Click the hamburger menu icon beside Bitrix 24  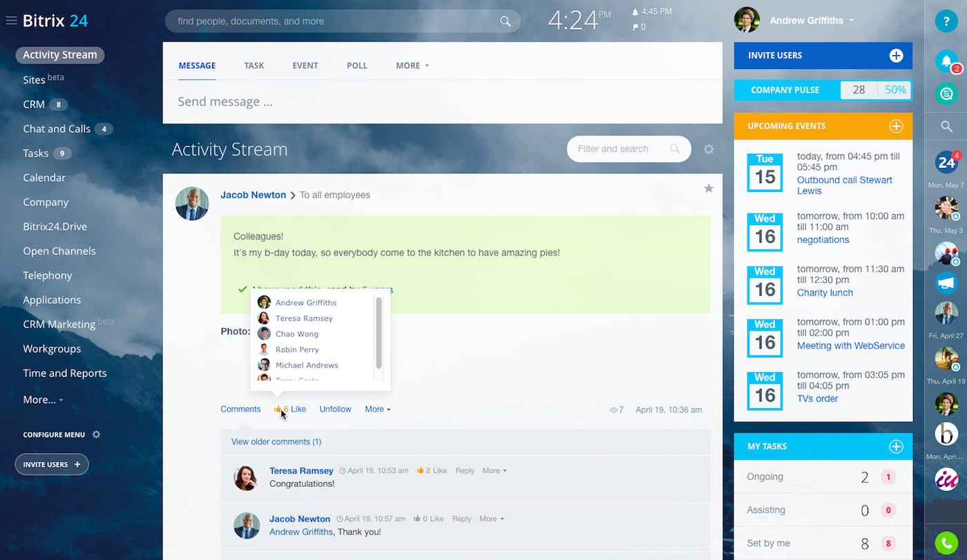coord(11,21)
